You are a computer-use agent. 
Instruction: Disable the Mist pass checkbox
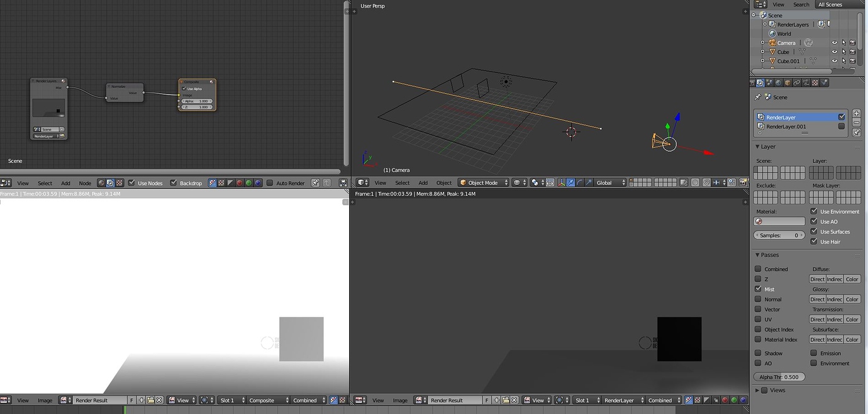click(758, 289)
